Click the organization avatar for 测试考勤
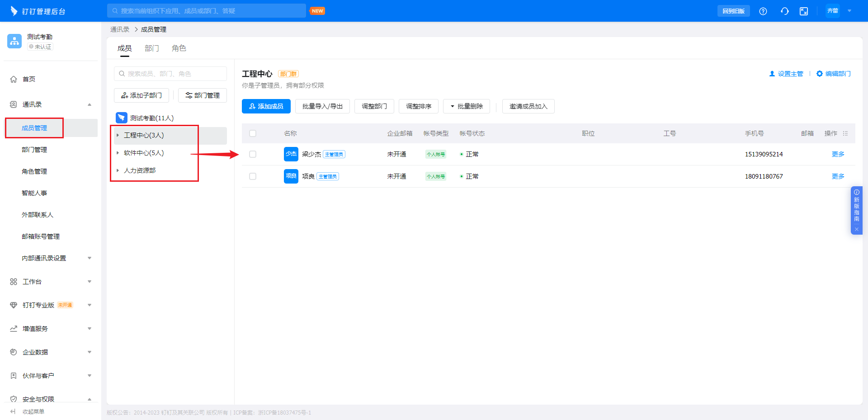The height and width of the screenshot is (420, 868). 14,41
